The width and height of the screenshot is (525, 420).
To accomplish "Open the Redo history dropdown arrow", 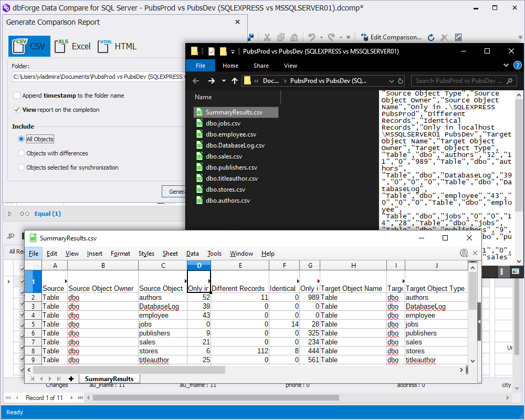I will (x=341, y=37).
